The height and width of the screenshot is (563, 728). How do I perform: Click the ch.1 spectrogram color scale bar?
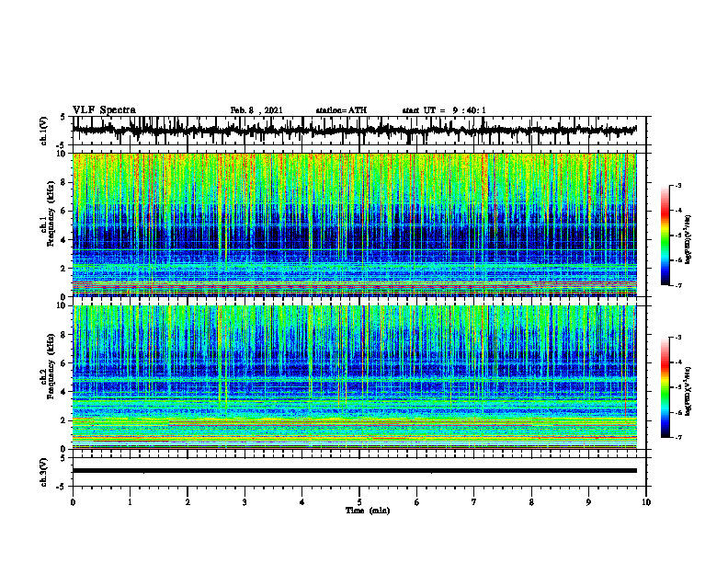pos(665,236)
